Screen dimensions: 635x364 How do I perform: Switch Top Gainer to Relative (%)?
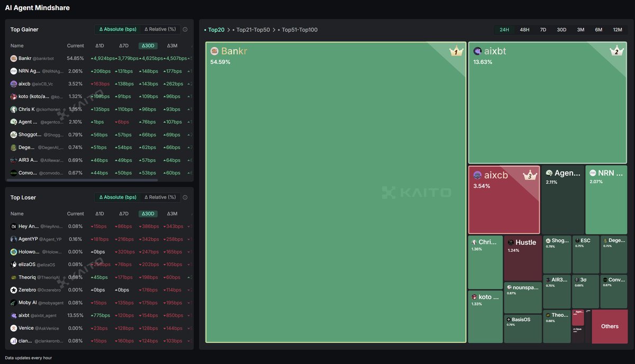coord(160,30)
